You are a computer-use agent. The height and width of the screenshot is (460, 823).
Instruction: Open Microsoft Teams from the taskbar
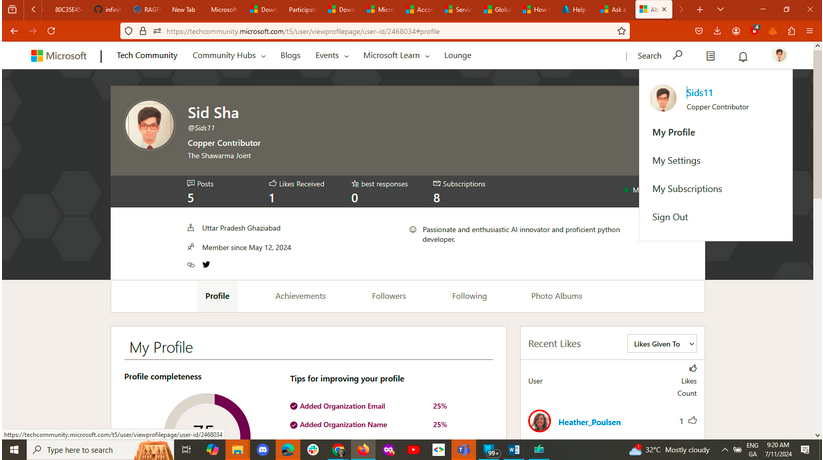click(463, 450)
